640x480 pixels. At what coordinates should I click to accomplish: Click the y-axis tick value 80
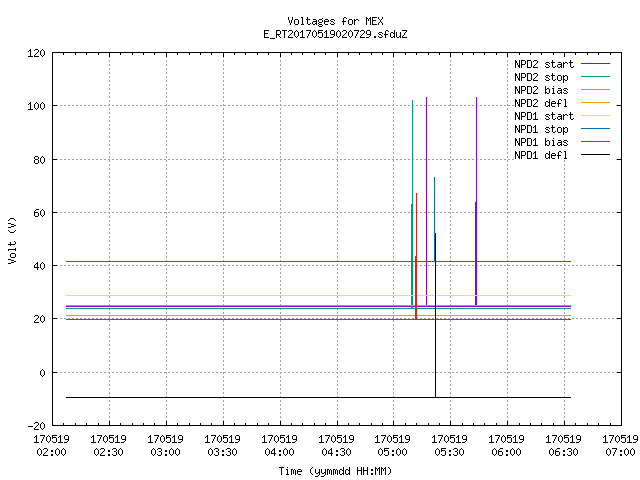(39, 160)
